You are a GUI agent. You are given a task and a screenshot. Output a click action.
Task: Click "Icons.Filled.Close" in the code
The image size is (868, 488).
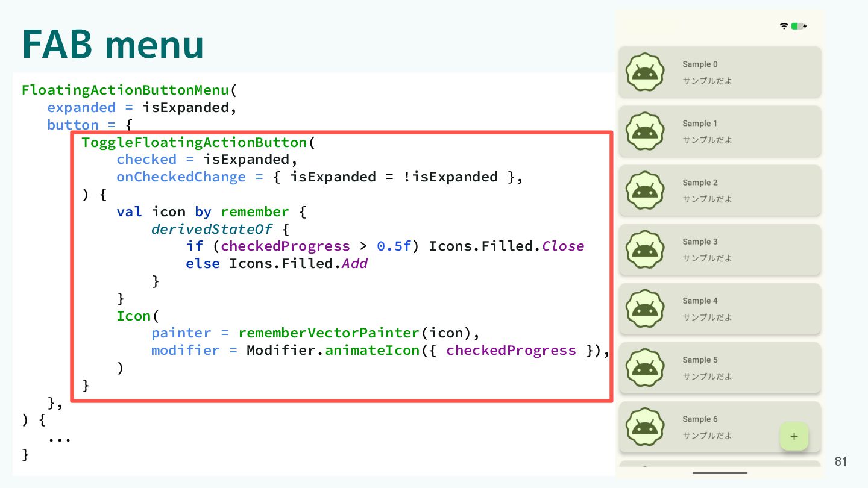coord(506,246)
